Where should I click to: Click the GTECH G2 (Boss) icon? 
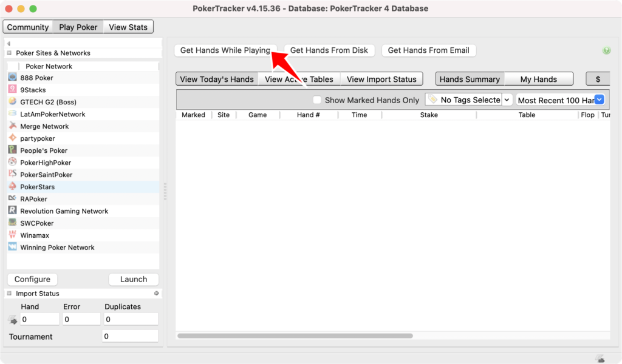tap(13, 101)
